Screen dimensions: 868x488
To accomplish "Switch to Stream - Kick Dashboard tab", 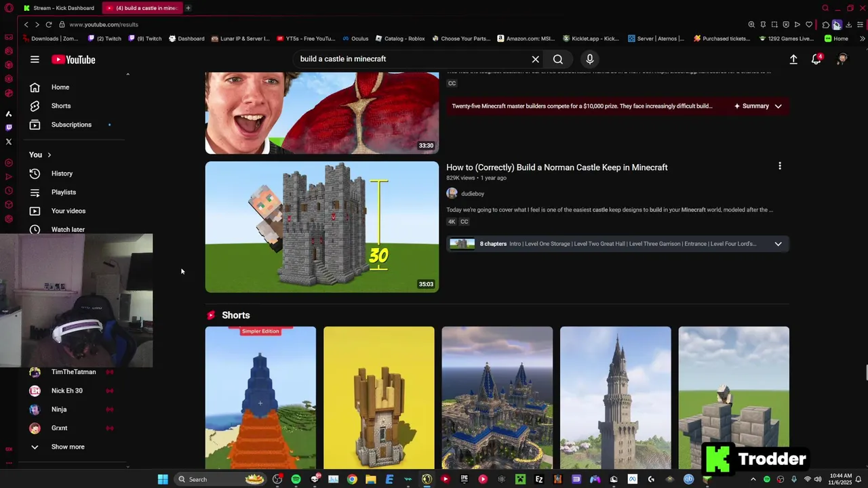I will point(60,8).
